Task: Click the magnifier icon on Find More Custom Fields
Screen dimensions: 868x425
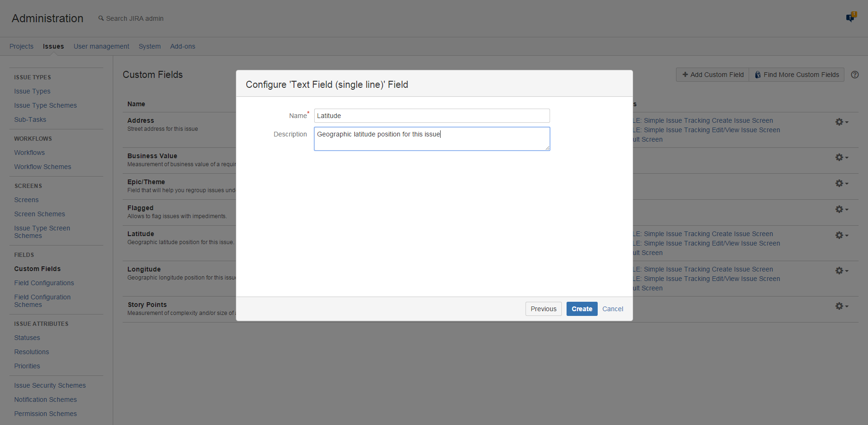Action: (x=758, y=75)
